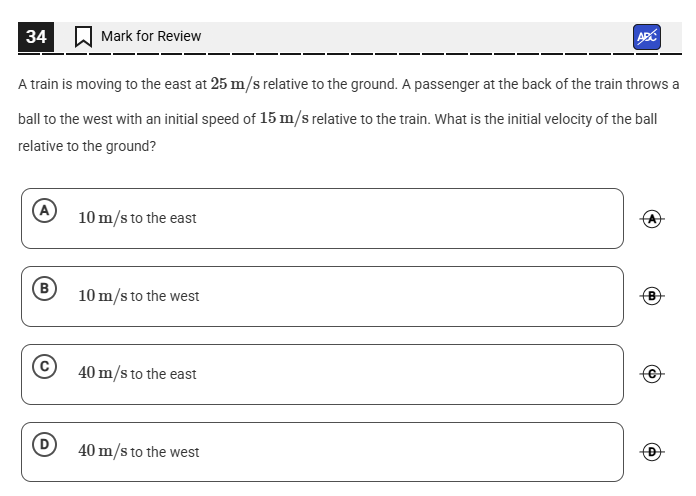Choose the circled letter B radio
Screen dimensions: 696x496
tap(43, 289)
